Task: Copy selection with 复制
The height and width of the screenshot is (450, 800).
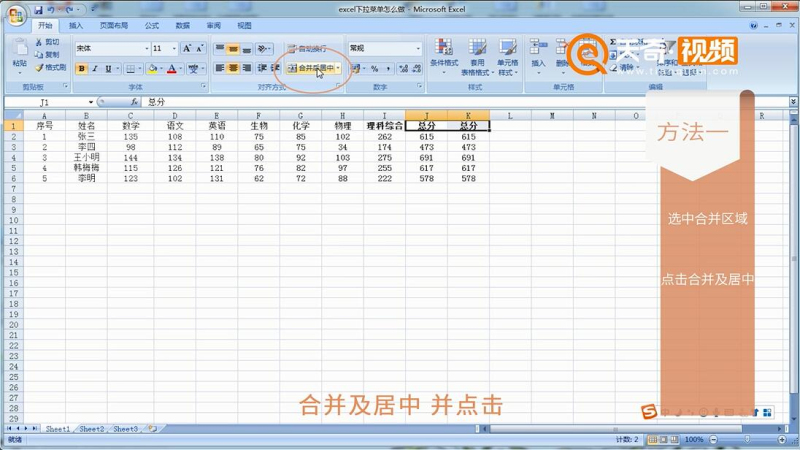Action: click(x=47, y=55)
